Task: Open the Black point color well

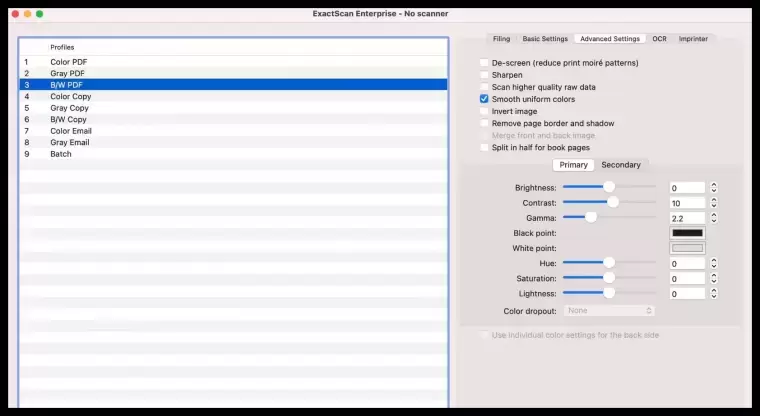Action: pyautogui.click(x=687, y=233)
